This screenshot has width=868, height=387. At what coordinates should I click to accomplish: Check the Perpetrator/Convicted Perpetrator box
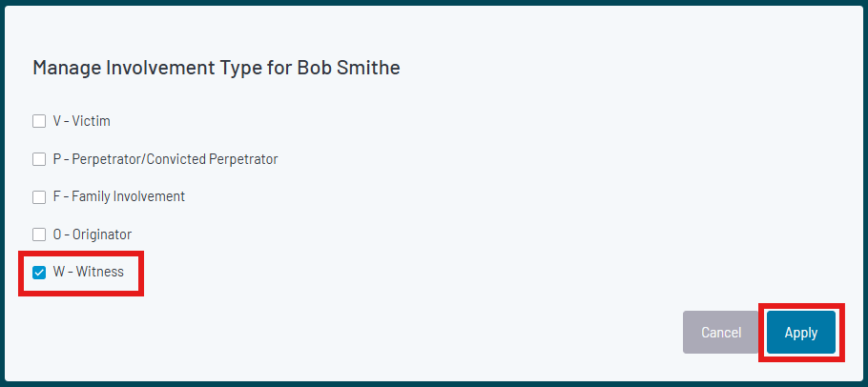click(39, 159)
